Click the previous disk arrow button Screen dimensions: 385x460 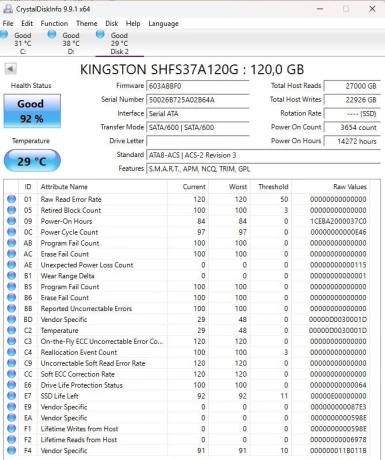tap(10, 69)
